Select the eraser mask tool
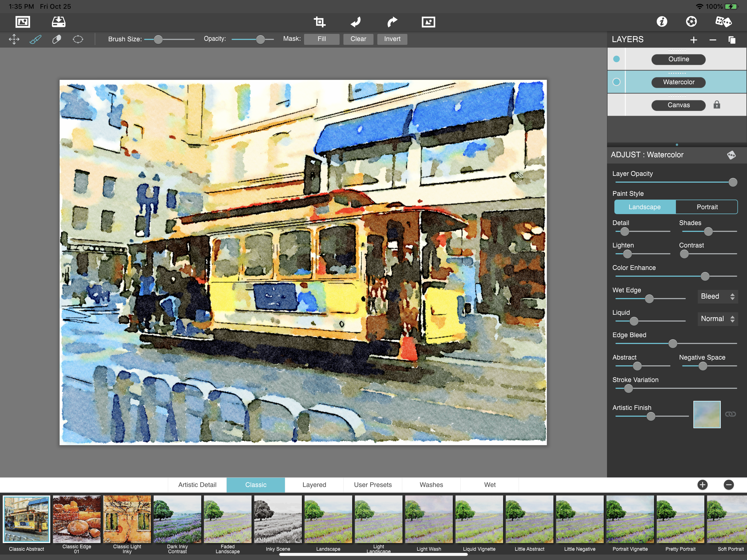The image size is (747, 560). pyautogui.click(x=56, y=39)
